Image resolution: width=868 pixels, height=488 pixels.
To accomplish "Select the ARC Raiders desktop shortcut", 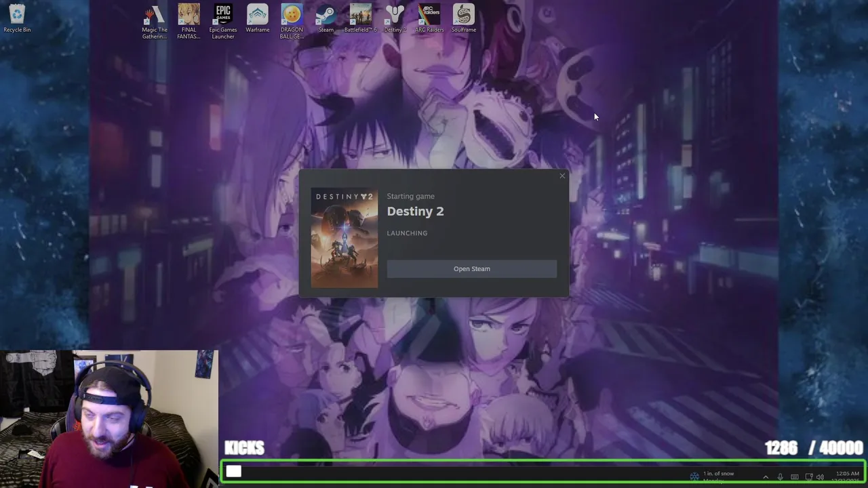I will tap(429, 18).
